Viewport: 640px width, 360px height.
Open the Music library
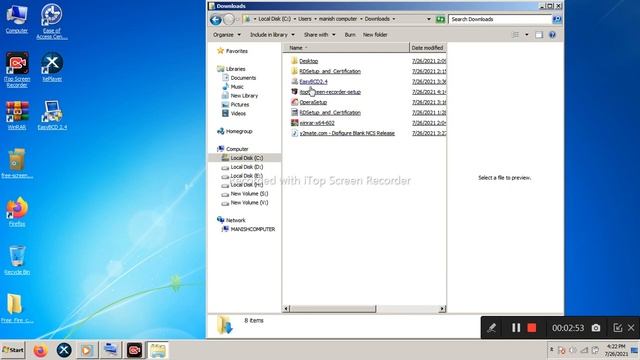coord(233,87)
